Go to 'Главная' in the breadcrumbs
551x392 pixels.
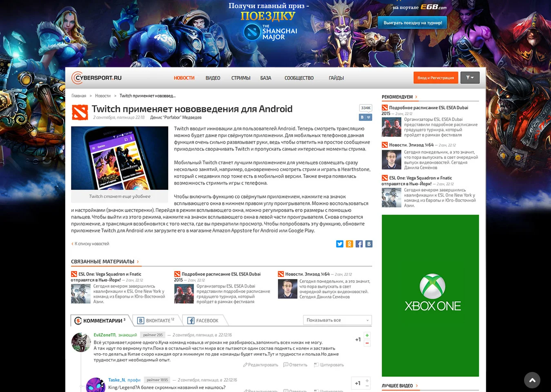tap(79, 96)
